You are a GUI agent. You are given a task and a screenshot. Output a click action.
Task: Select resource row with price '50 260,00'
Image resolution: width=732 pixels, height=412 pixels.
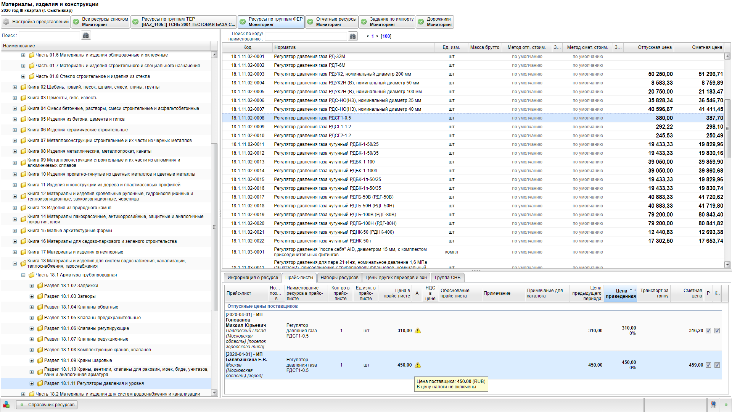(x=473, y=74)
